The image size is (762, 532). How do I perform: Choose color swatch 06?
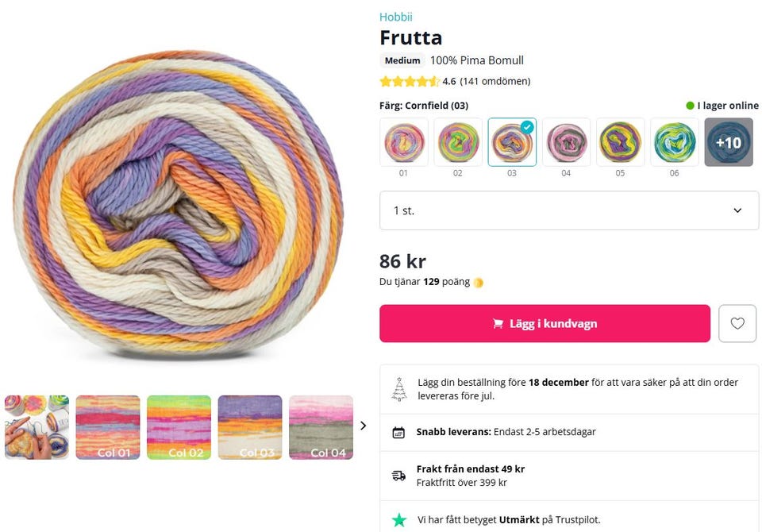pos(675,142)
